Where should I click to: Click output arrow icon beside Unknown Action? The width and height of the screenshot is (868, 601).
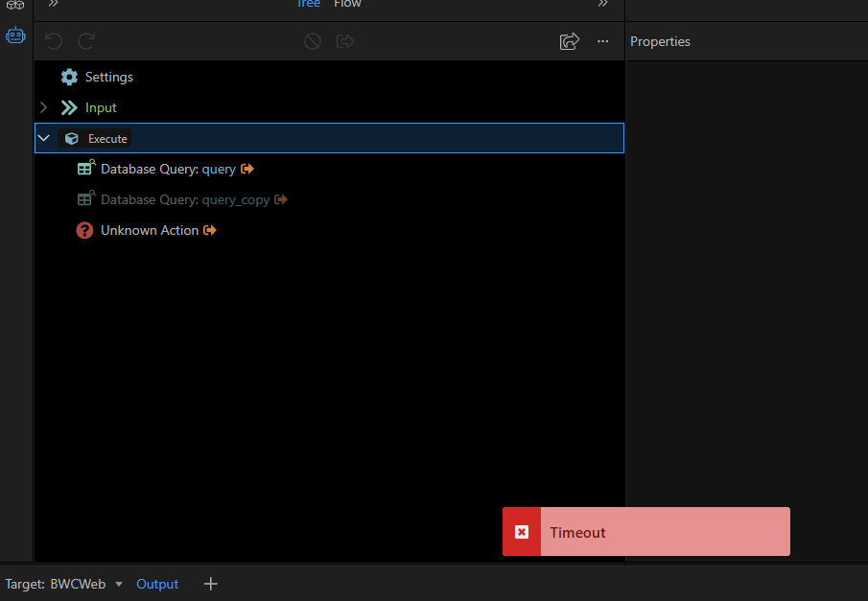pyautogui.click(x=210, y=230)
